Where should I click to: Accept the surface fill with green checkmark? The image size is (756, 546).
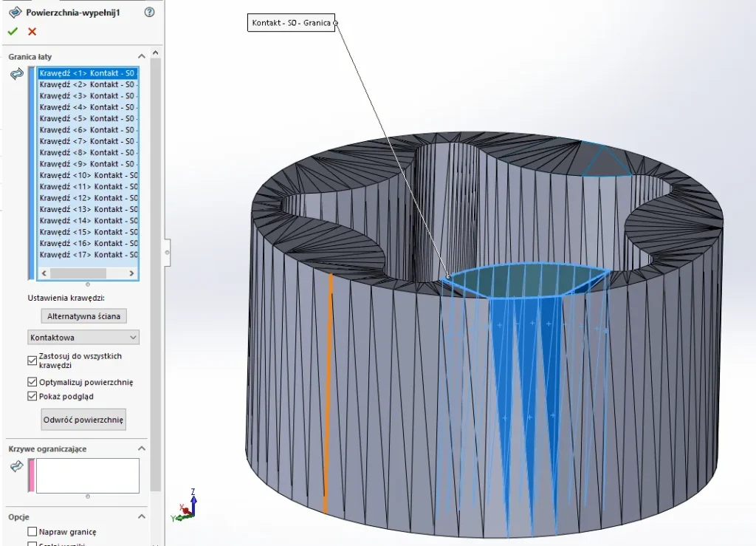tap(13, 31)
